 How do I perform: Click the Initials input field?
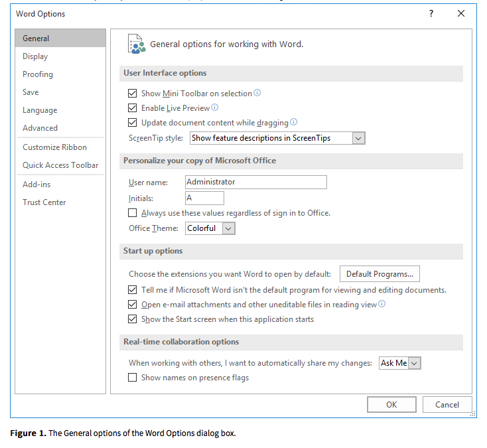[204, 198]
